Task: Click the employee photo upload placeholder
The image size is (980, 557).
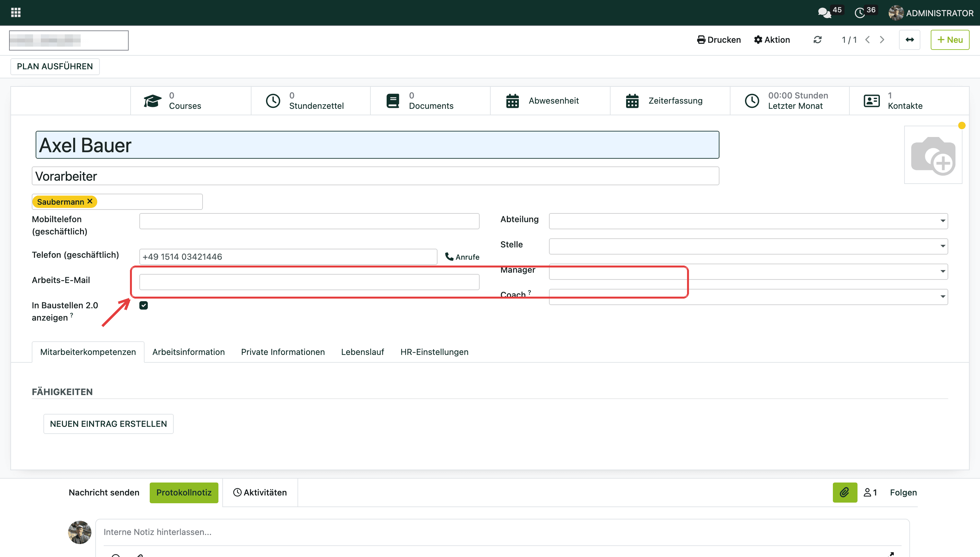Action: [933, 155]
